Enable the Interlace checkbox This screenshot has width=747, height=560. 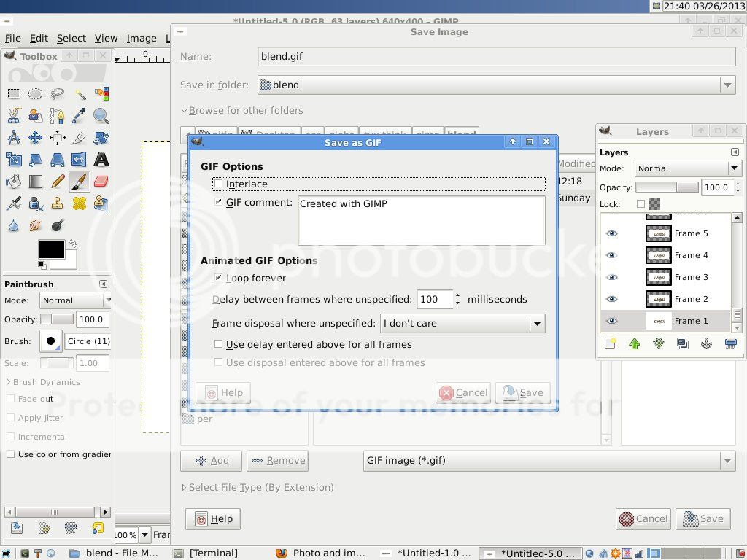[218, 184]
